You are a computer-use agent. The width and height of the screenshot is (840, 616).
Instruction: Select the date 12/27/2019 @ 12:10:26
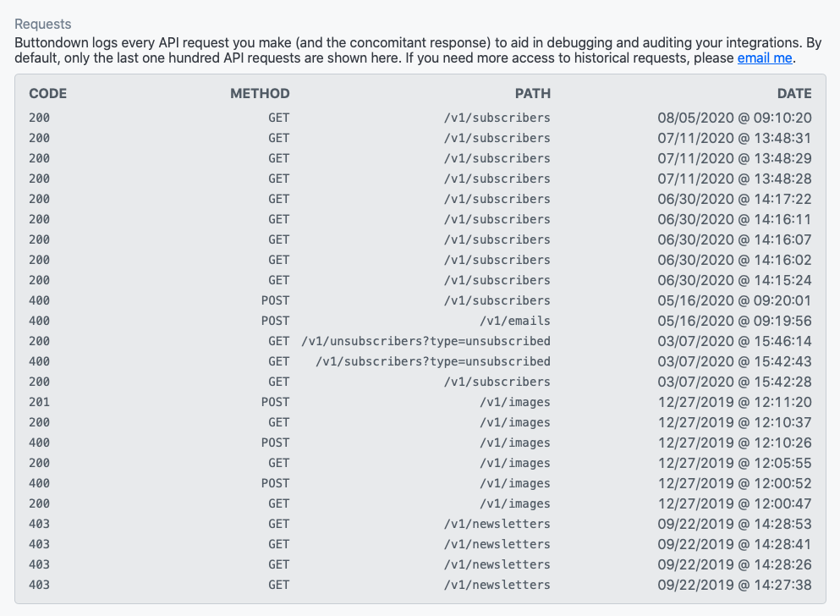point(734,443)
